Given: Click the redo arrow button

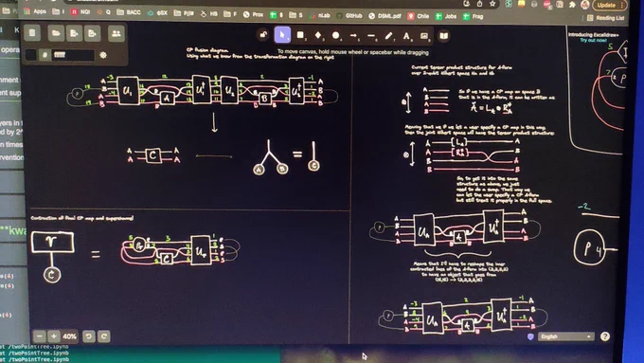Looking at the screenshot, I should pos(104,336).
